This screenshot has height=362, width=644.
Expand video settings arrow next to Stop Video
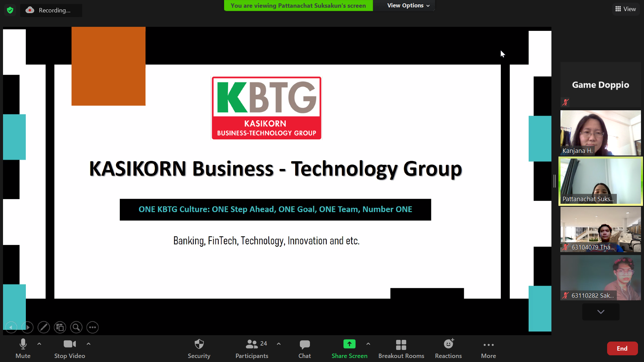tap(89, 344)
